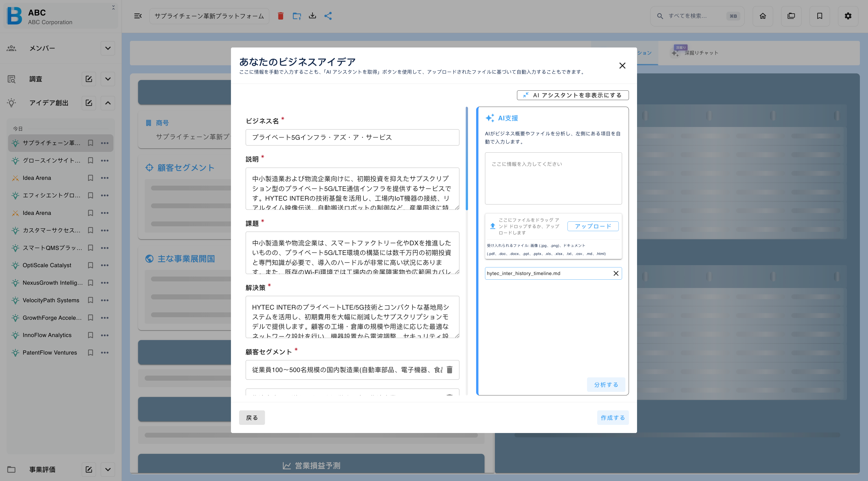
Task: Click the AI支援 sparkle icon
Action: pyautogui.click(x=490, y=118)
